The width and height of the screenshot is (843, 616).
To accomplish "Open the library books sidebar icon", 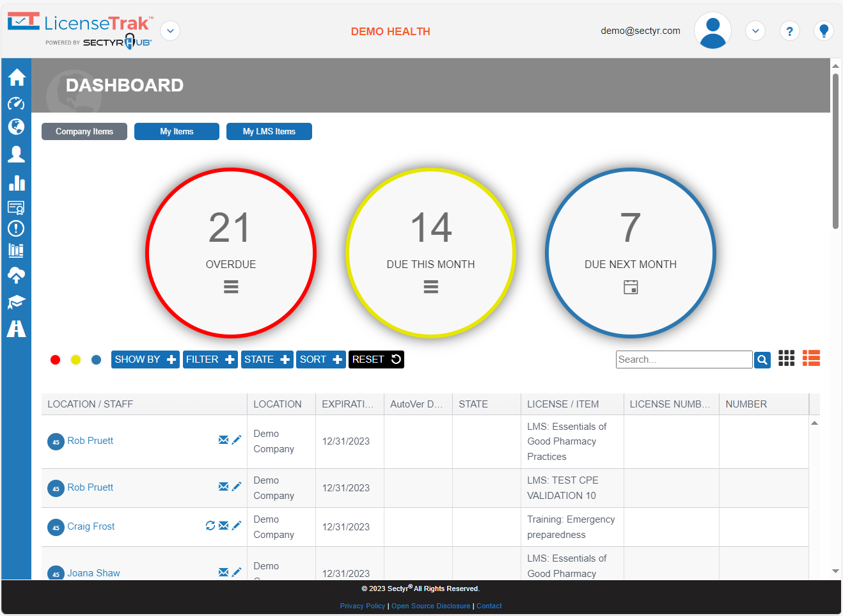I will tap(16, 250).
